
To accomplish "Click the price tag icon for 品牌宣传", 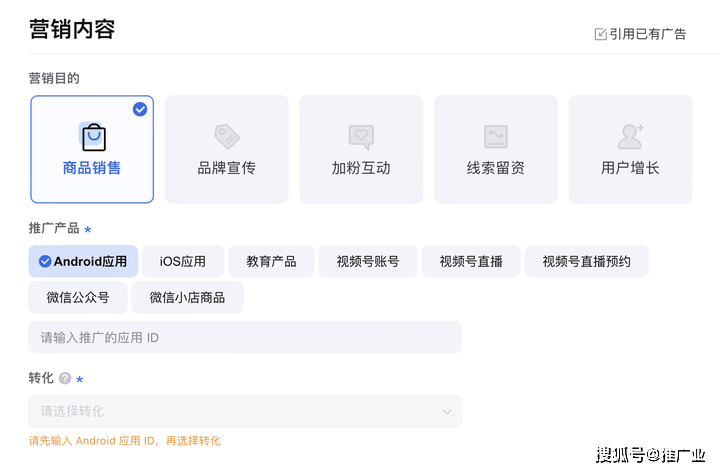I will pos(227,136).
